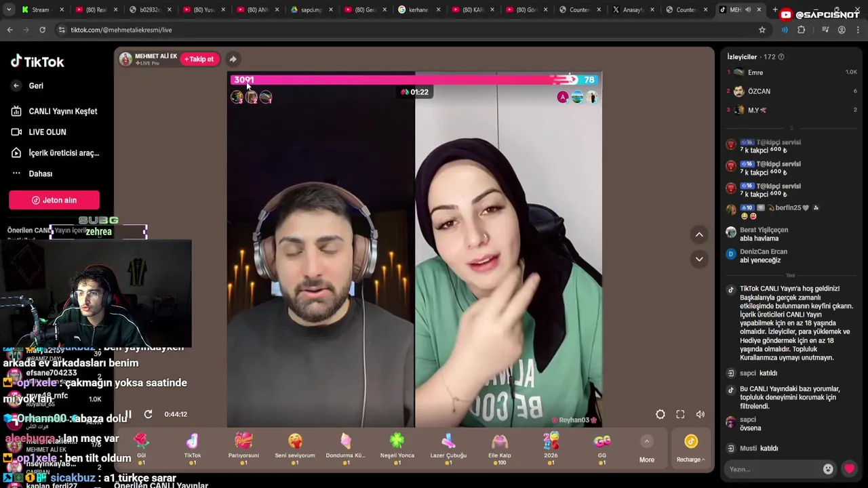Switch to the kerhane Google tab

click(x=418, y=9)
